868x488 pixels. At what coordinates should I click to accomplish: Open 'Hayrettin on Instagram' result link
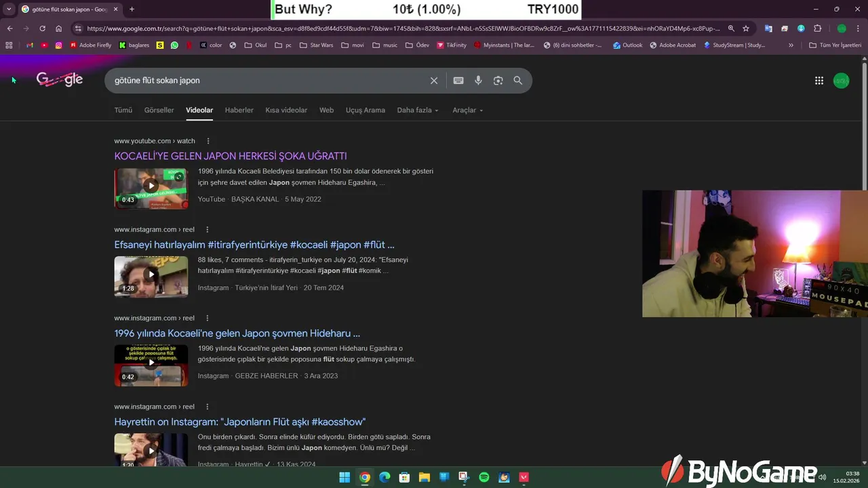(x=240, y=422)
